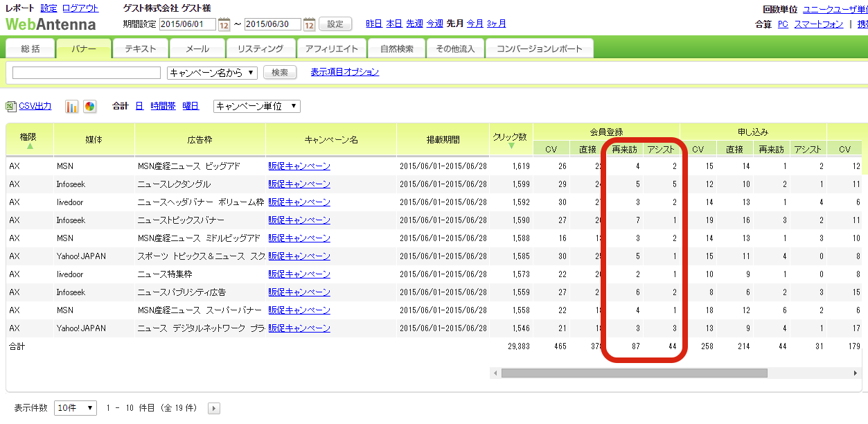Image resolution: width=868 pixels, height=424 pixels.
Task: Focus the campaign search text field
Action: point(86,73)
